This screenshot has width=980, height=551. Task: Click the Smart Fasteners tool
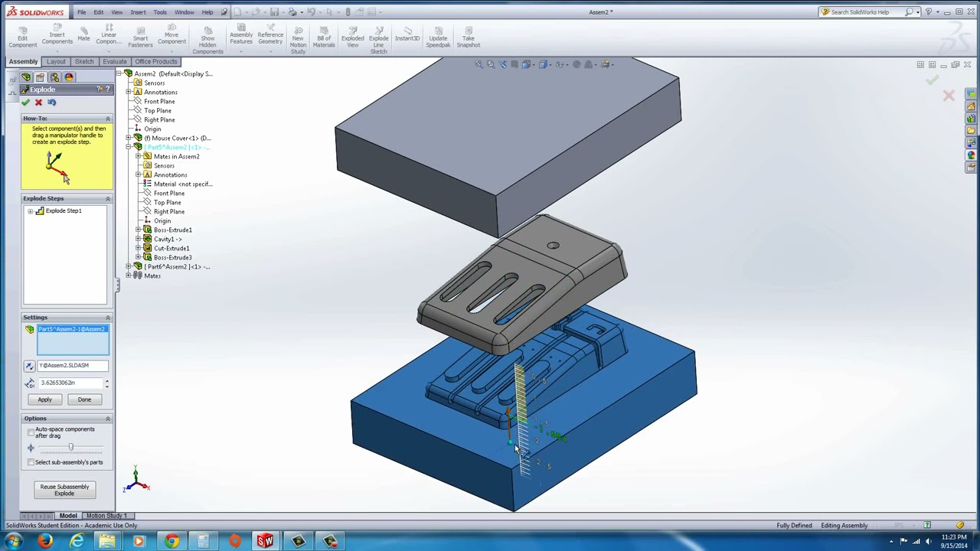click(140, 37)
